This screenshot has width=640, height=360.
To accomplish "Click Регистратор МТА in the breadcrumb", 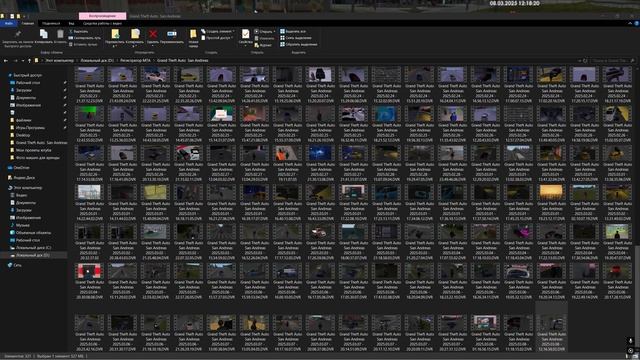I will click(x=135, y=60).
